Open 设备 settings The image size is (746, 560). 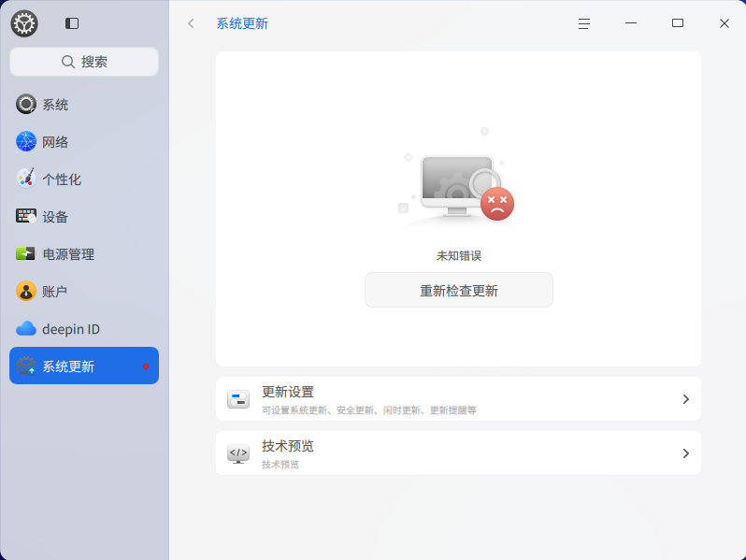84,217
